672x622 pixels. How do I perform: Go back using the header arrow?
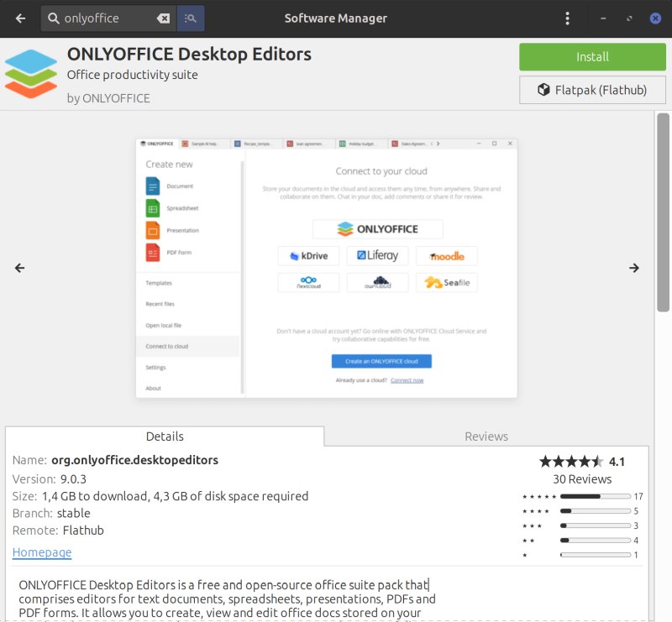pyautogui.click(x=20, y=18)
